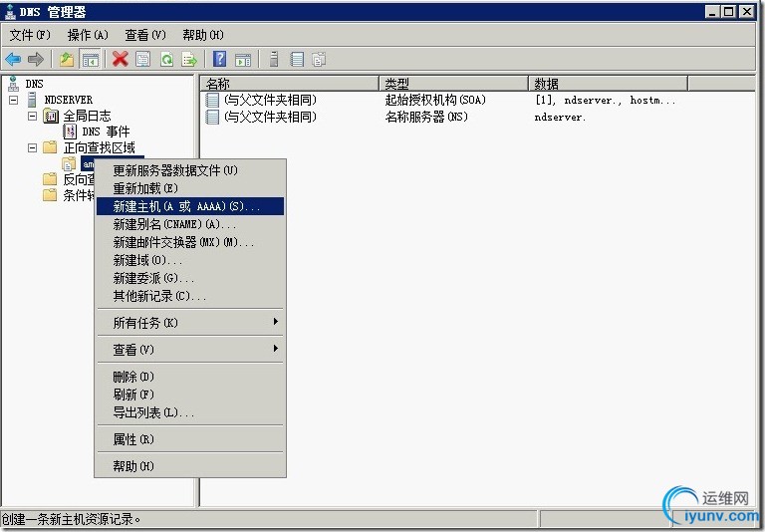
Task: Choose 新建别名(CNAME)(A) from context menu
Action: tap(190, 224)
